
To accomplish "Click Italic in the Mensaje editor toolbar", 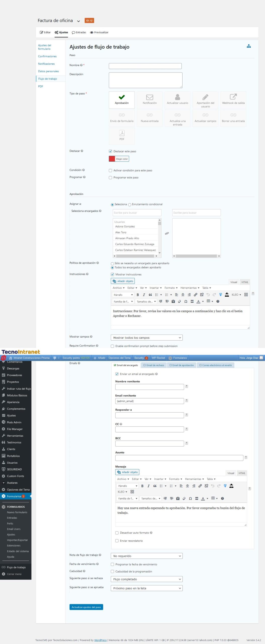I will pos(148,486).
